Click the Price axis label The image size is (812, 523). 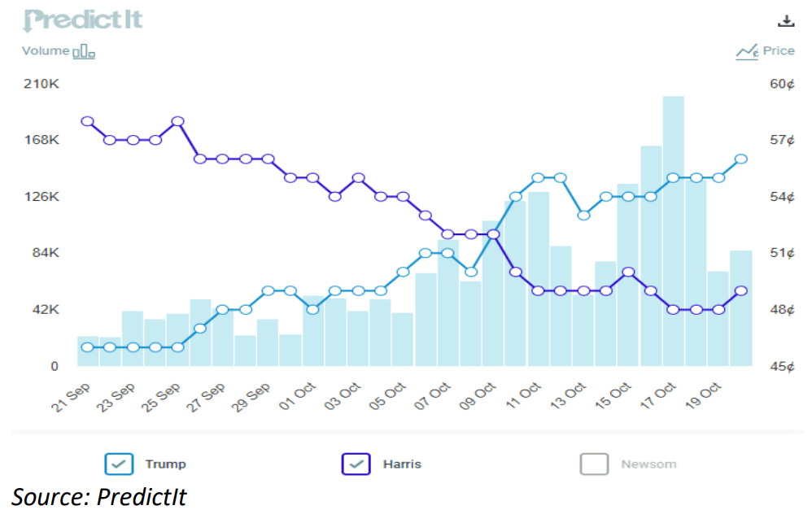pyautogui.click(x=779, y=50)
